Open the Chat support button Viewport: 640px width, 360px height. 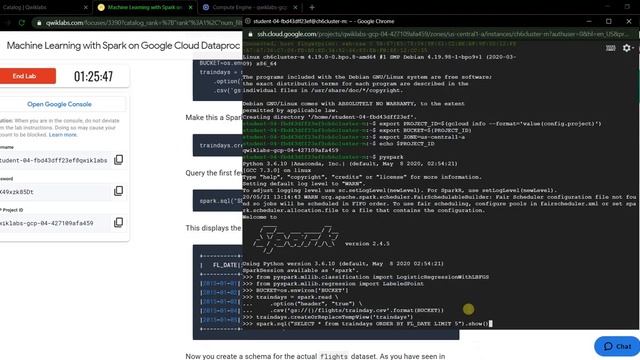(617, 346)
